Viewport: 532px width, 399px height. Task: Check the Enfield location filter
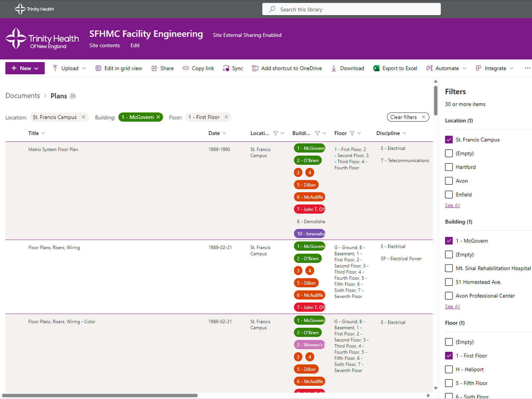click(x=449, y=194)
